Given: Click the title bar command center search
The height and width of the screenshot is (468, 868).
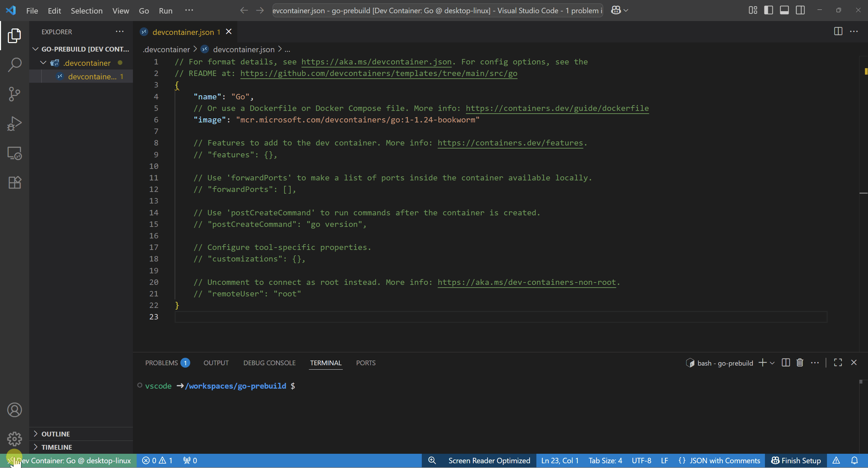Looking at the screenshot, I should (437, 11).
